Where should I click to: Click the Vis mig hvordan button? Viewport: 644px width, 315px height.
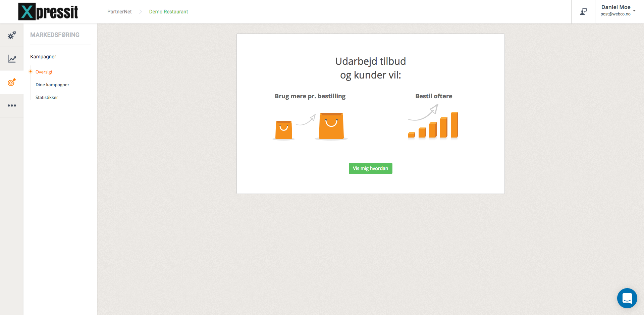tap(370, 168)
